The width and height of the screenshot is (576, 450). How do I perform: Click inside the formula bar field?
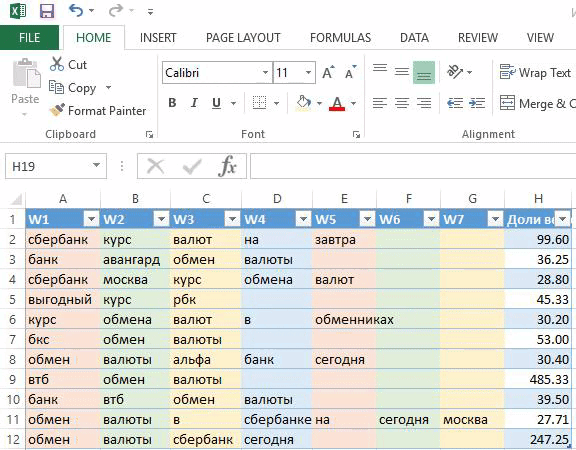coord(413,166)
